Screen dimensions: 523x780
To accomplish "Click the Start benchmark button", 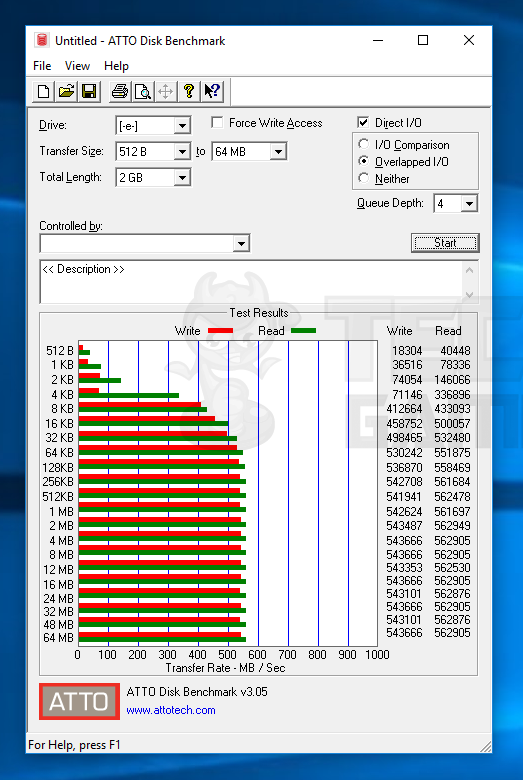I will (x=445, y=243).
